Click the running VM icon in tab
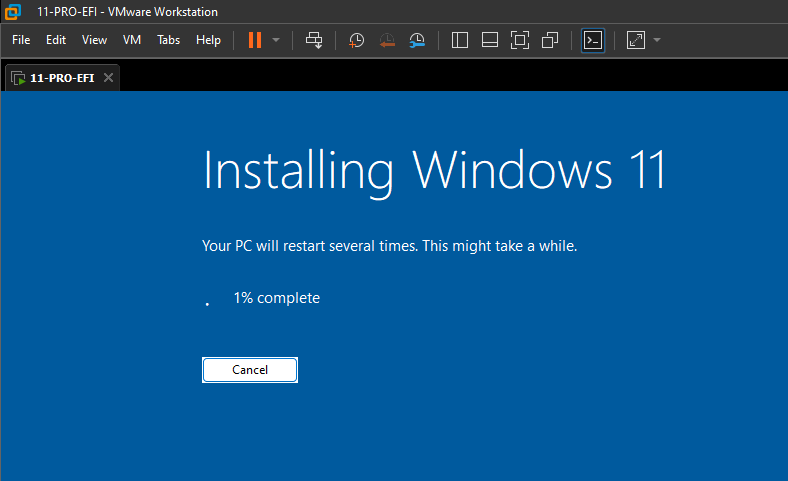788x481 pixels. [19, 78]
